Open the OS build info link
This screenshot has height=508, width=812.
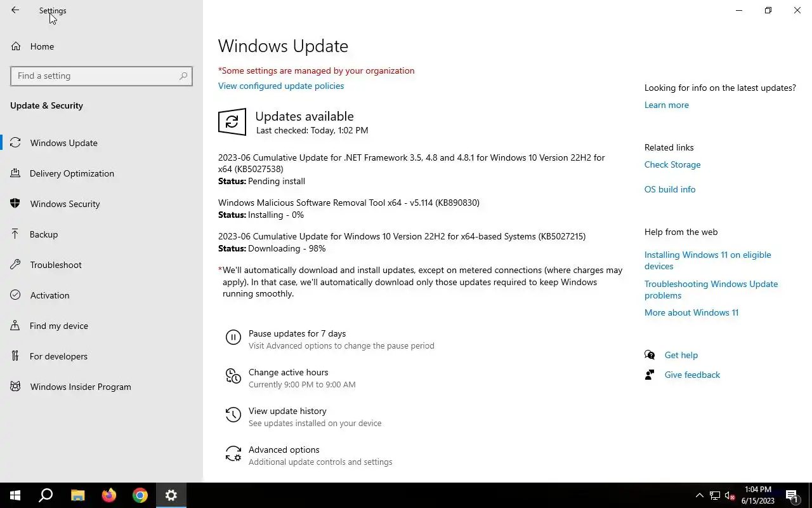pyautogui.click(x=670, y=189)
